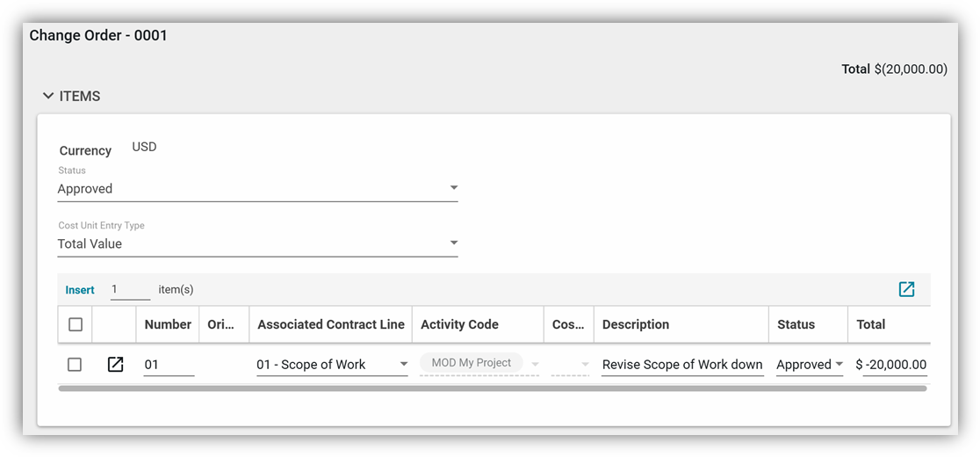Click the Description column header
Screen dimensions: 980x457
(x=636, y=324)
